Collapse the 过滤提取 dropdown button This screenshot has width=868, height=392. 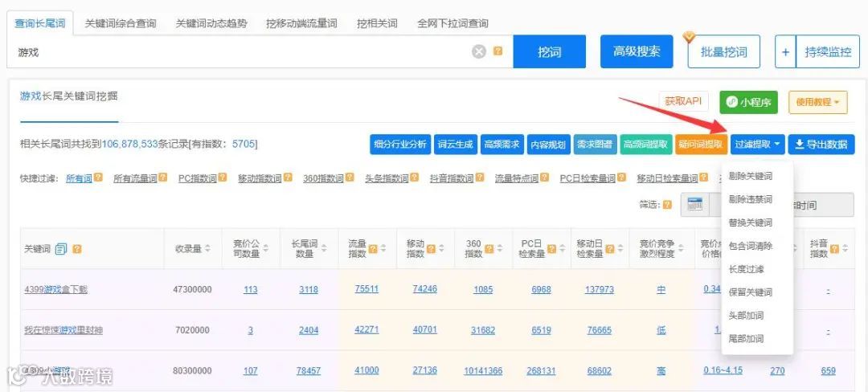[757, 145]
